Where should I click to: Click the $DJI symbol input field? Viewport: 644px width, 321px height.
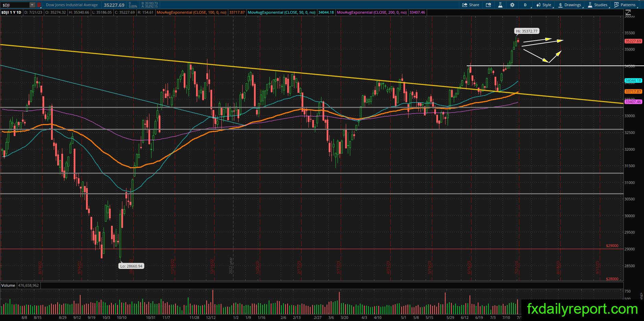click(15, 5)
